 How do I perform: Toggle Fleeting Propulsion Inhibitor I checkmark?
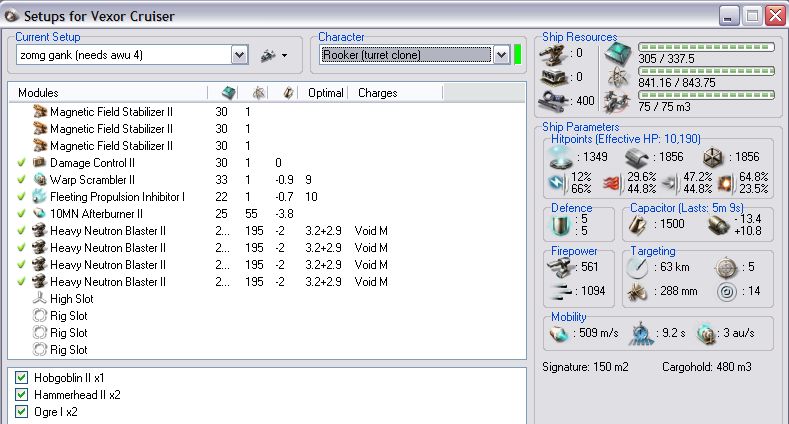point(21,197)
